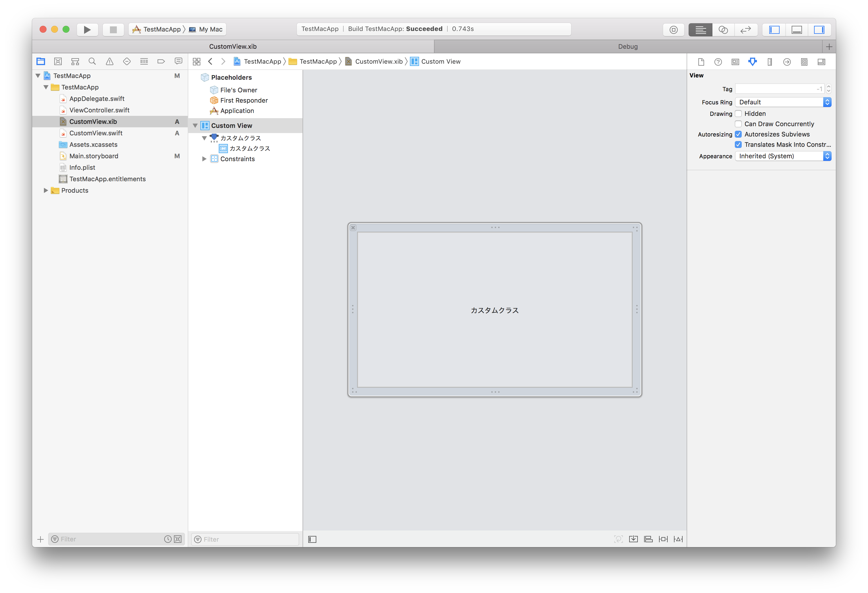Image resolution: width=868 pixels, height=593 pixels.
Task: Click the document outline toggle button
Action: pyautogui.click(x=312, y=539)
